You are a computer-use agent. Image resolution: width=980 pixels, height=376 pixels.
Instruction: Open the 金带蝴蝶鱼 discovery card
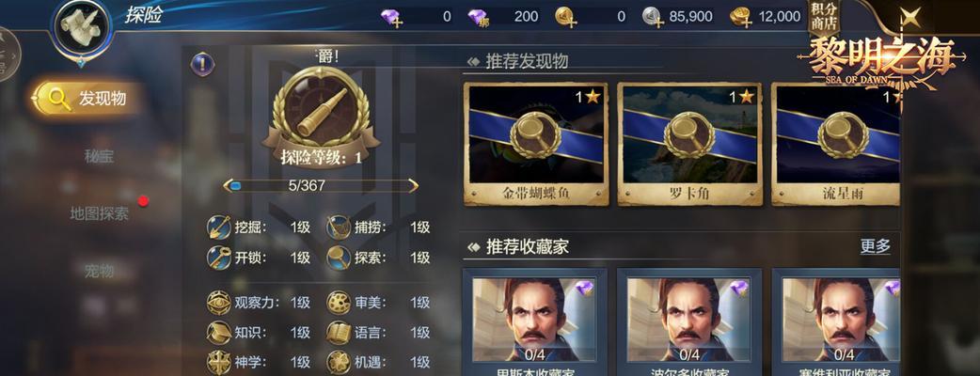tap(536, 144)
